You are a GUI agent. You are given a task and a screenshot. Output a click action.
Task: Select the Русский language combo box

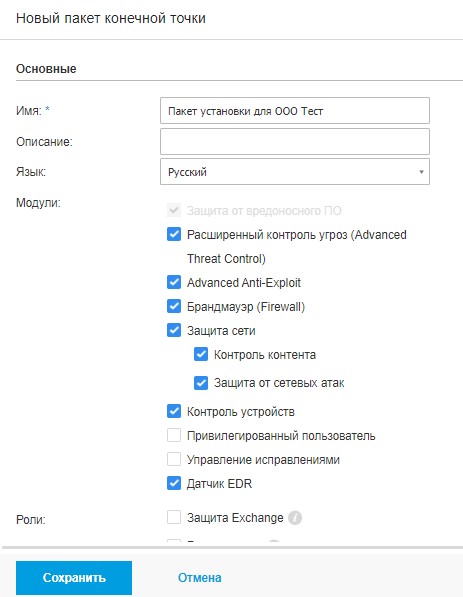coord(295,172)
